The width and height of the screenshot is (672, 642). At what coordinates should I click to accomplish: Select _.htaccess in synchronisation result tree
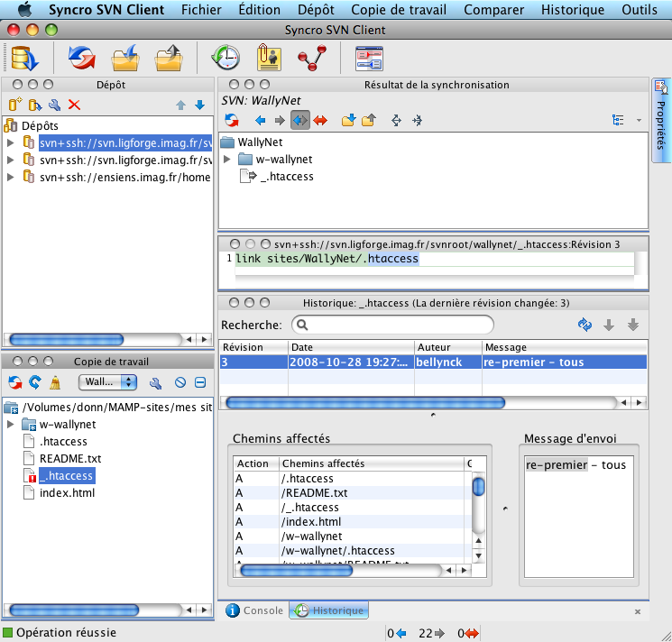click(x=287, y=177)
